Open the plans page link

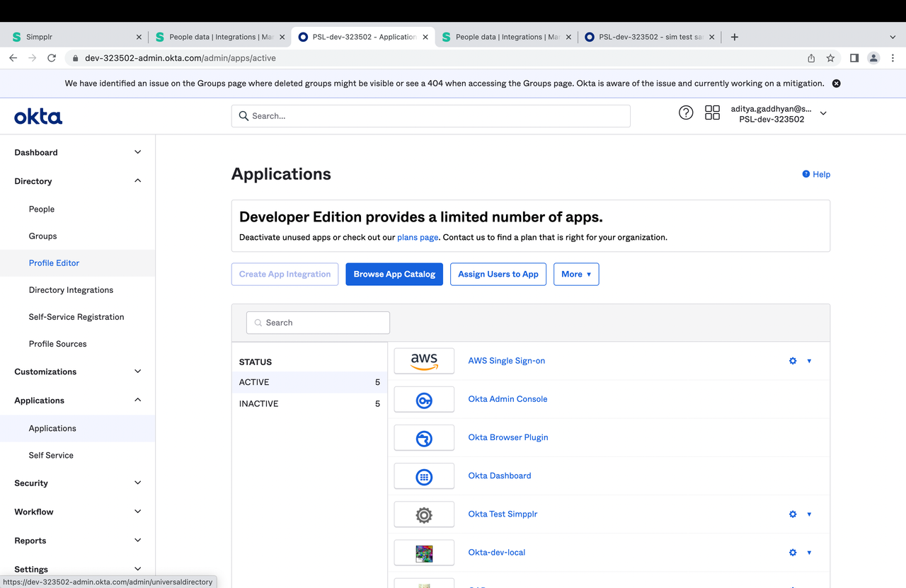[418, 238]
